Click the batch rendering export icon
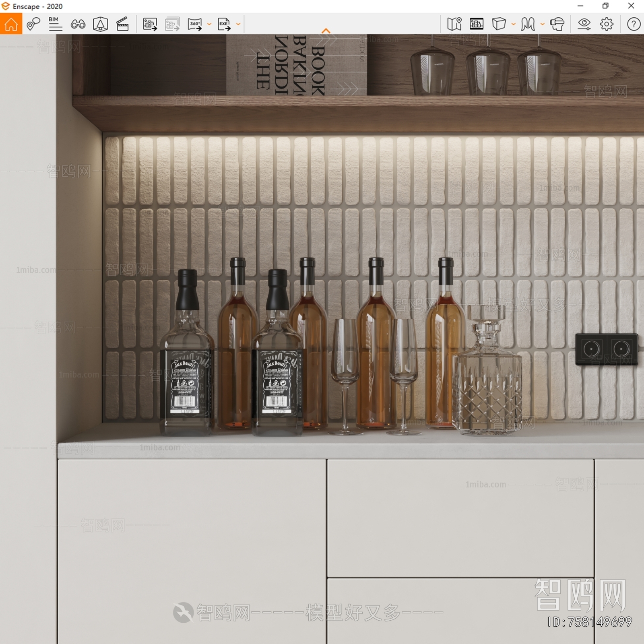Image resolution: width=644 pixels, height=644 pixels. click(x=172, y=24)
